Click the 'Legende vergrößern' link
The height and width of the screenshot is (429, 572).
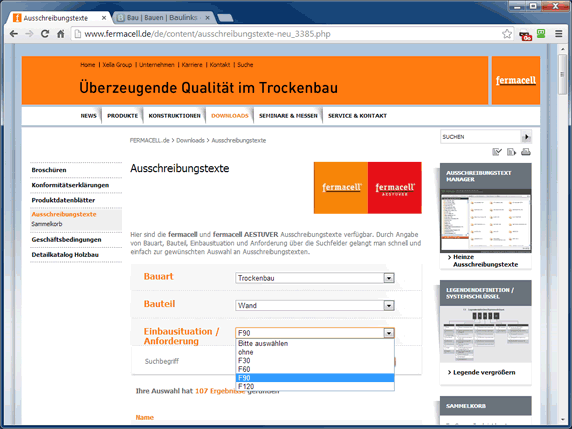pyautogui.click(x=484, y=372)
